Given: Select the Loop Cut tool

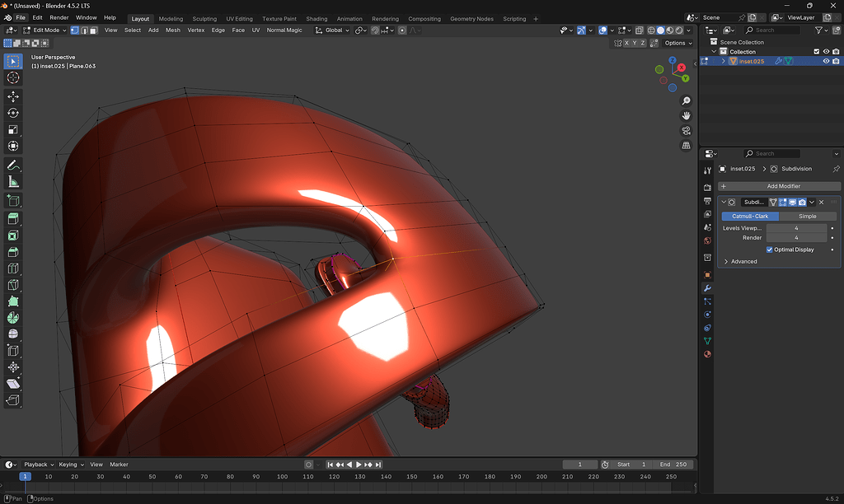Looking at the screenshot, I should (13, 268).
